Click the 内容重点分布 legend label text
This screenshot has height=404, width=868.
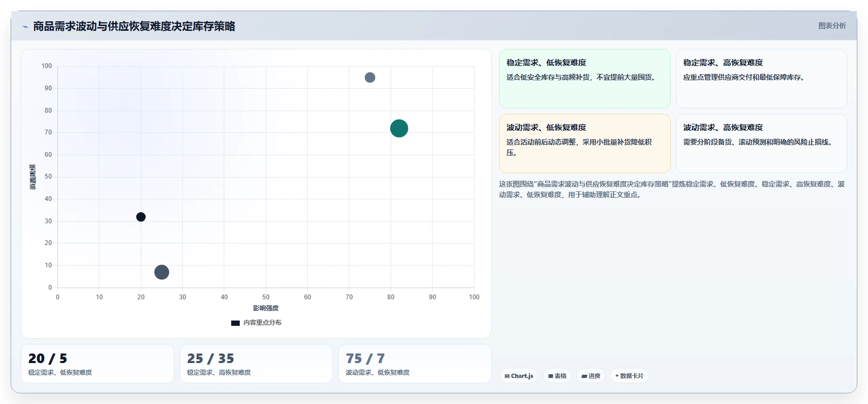[x=263, y=323]
